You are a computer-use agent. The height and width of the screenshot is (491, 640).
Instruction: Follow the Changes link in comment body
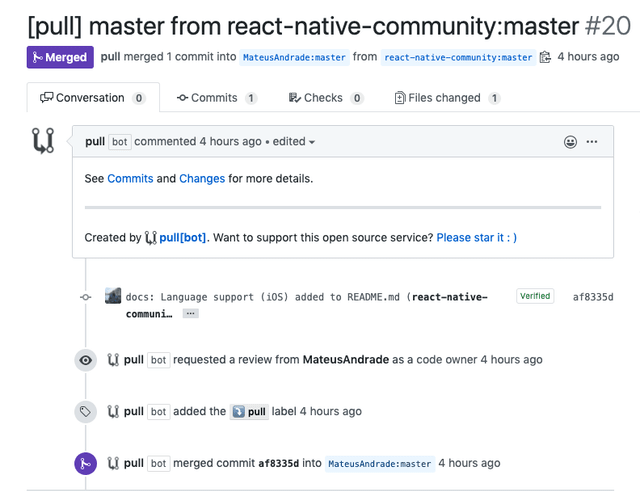click(202, 178)
